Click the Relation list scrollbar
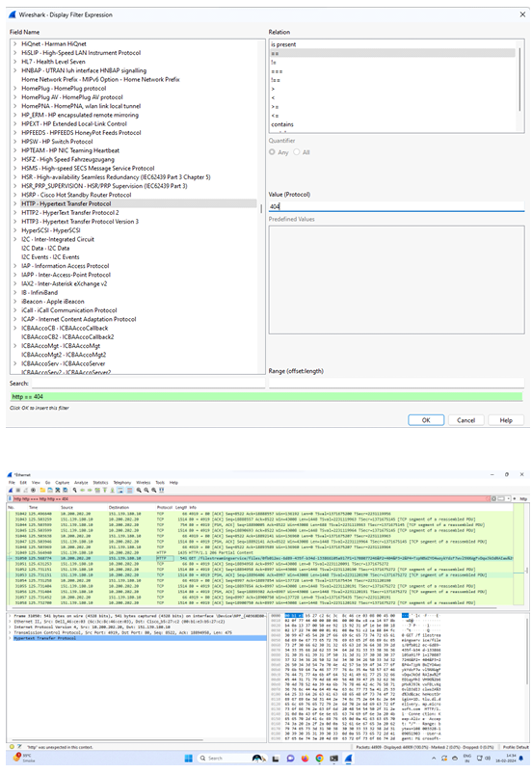The height and width of the screenshot is (773, 532). 519,79
